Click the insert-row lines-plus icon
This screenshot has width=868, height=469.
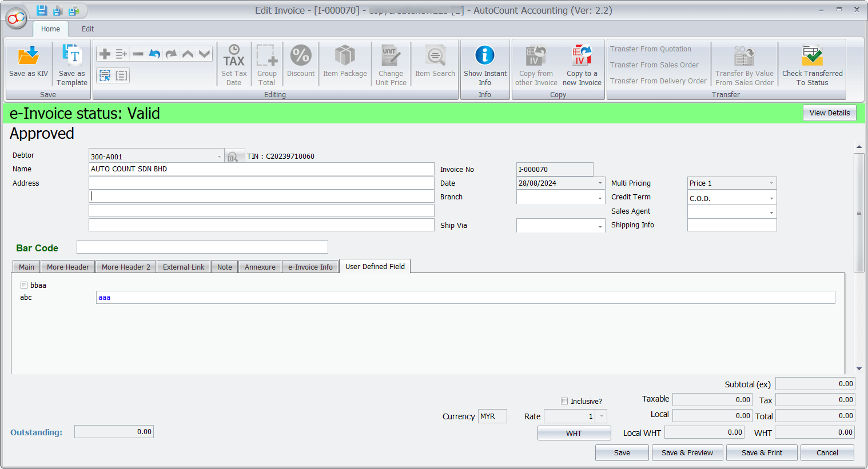click(x=121, y=54)
